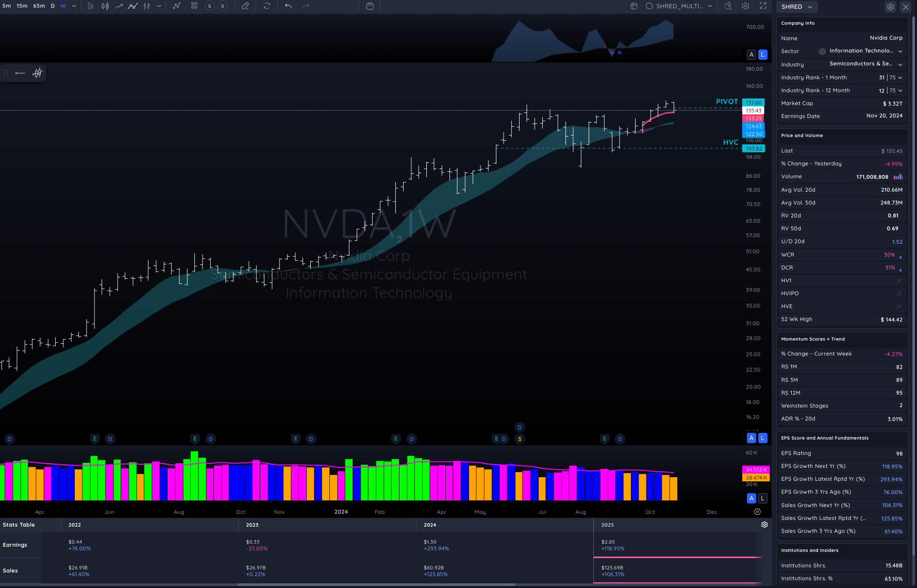Enter fullscreen mode using the expand icon
Image resolution: width=917 pixels, height=588 pixels.
point(763,6)
